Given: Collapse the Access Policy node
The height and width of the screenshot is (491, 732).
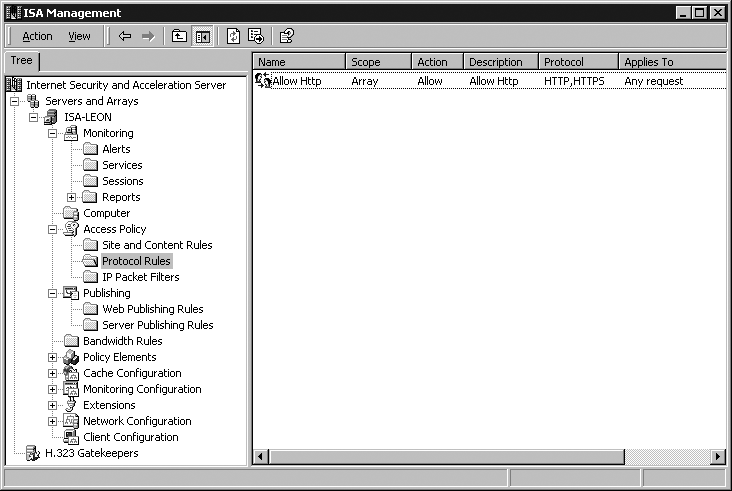Looking at the screenshot, I should pos(53,229).
